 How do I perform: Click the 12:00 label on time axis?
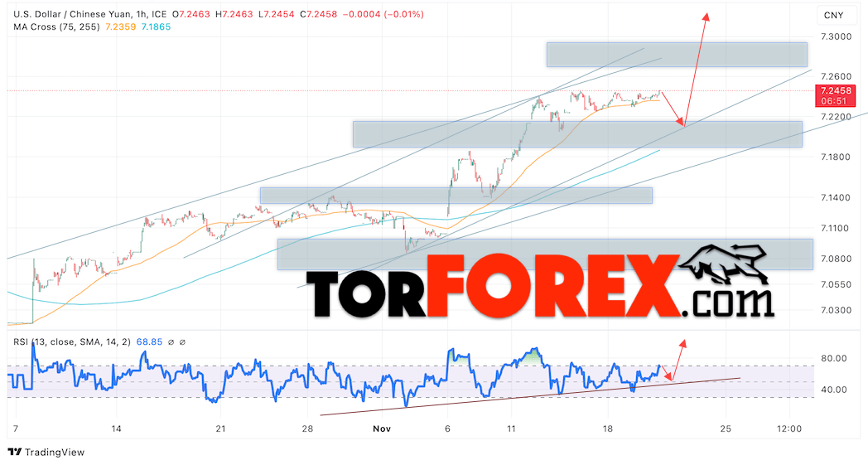point(788,429)
